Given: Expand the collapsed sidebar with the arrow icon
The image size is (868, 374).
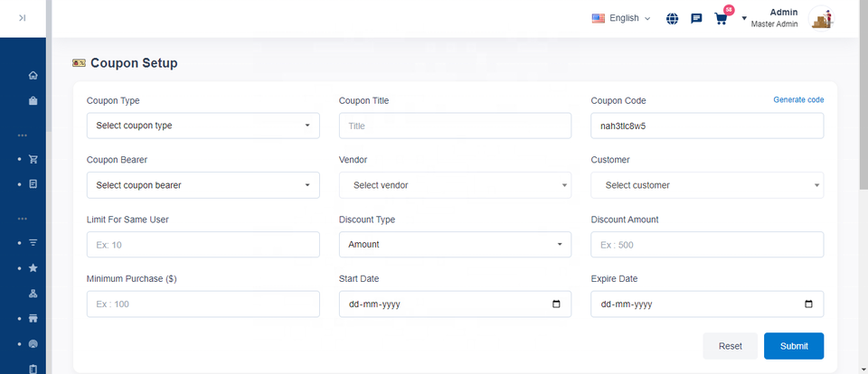Looking at the screenshot, I should click(23, 18).
